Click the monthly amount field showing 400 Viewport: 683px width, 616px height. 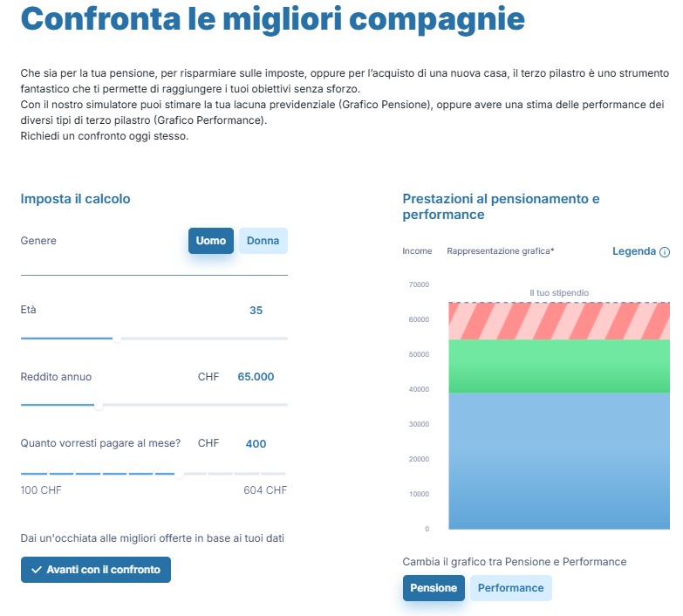point(256,443)
